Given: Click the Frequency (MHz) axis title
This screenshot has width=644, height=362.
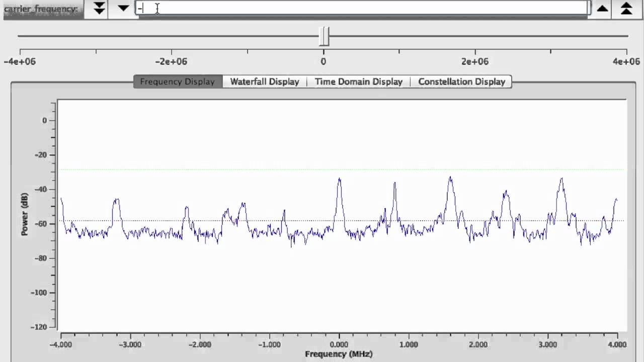Looking at the screenshot, I should 339,354.
